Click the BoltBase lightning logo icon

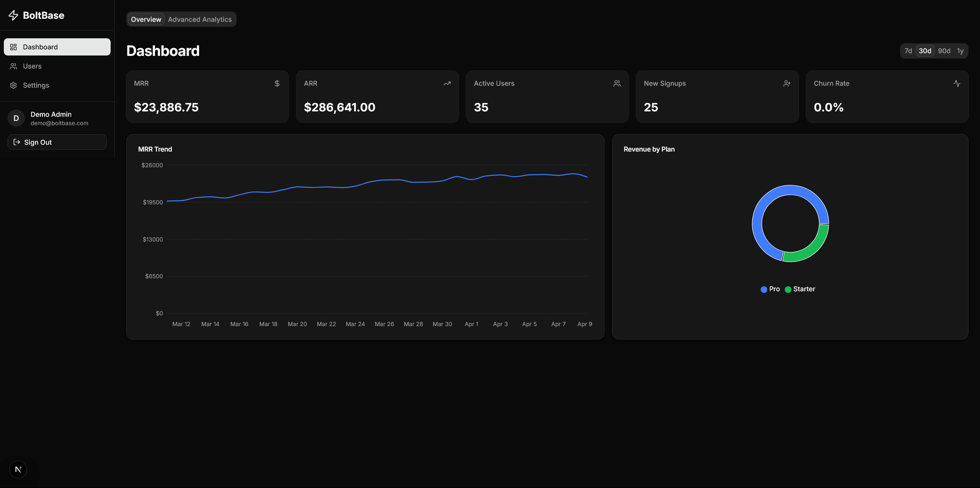14,15
